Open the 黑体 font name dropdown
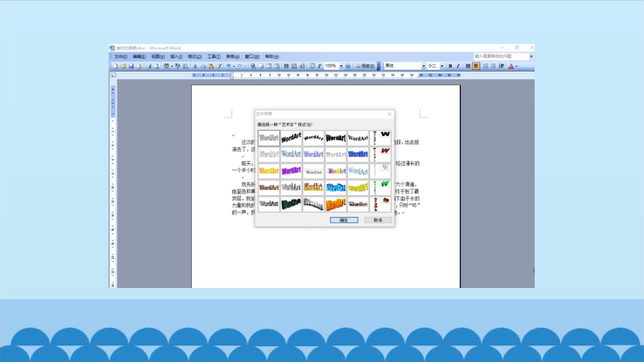Viewport: 644px width, 362px height. 423,66
